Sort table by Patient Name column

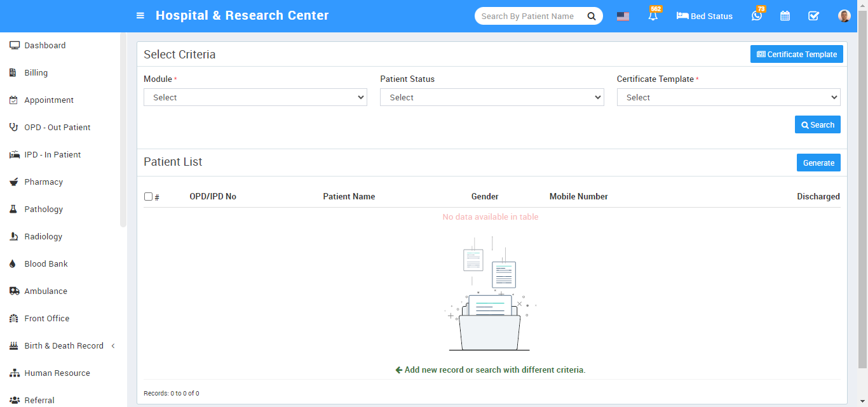349,197
